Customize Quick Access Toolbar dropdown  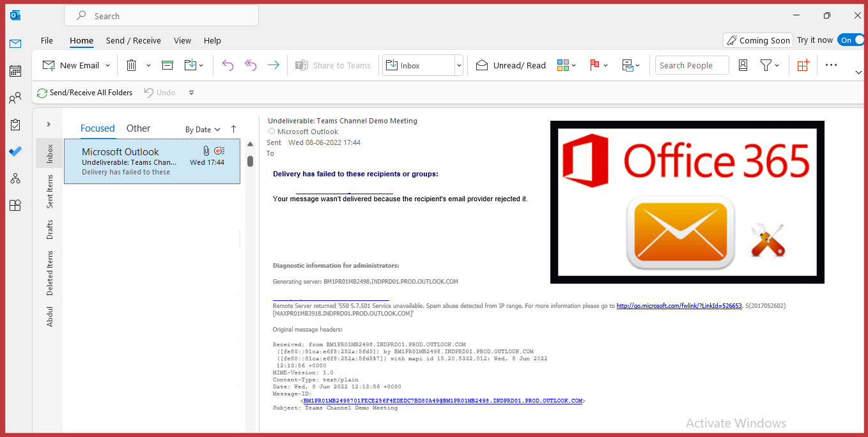191,93
